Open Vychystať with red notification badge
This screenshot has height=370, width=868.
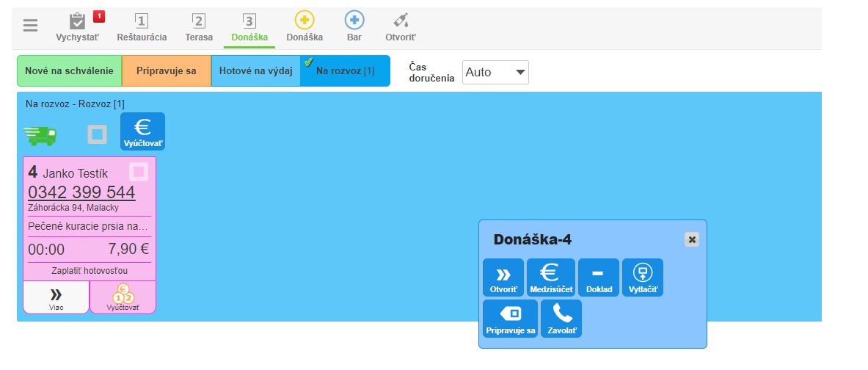78,28
